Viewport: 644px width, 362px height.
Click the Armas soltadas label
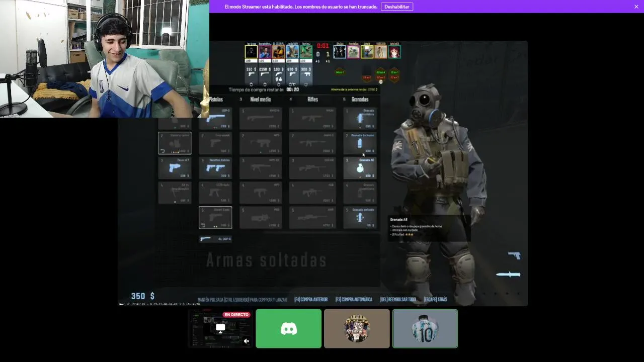tap(267, 260)
